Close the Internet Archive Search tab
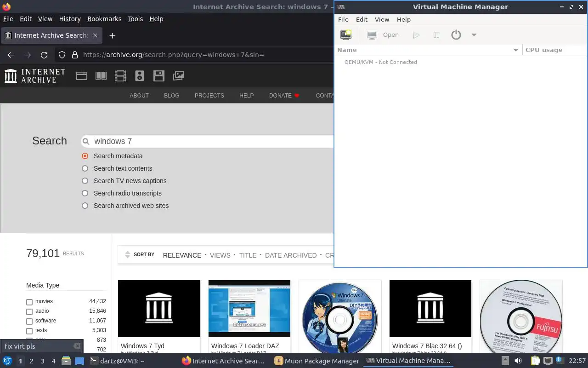The height and width of the screenshot is (368, 588). click(x=95, y=35)
